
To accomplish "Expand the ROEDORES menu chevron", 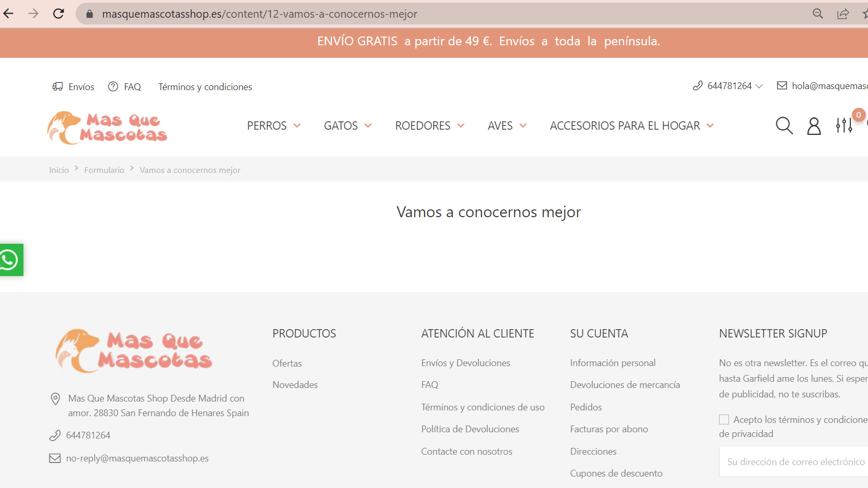I will tap(461, 126).
